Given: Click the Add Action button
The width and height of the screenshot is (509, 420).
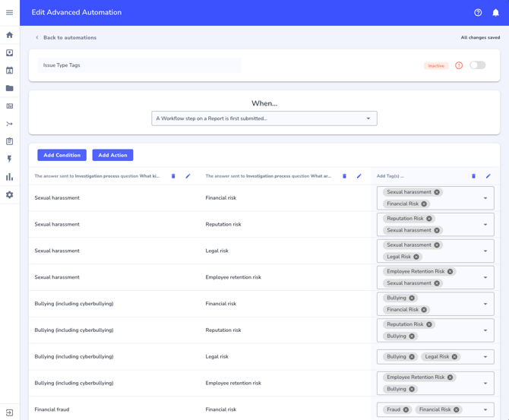Looking at the screenshot, I should pos(112,155).
